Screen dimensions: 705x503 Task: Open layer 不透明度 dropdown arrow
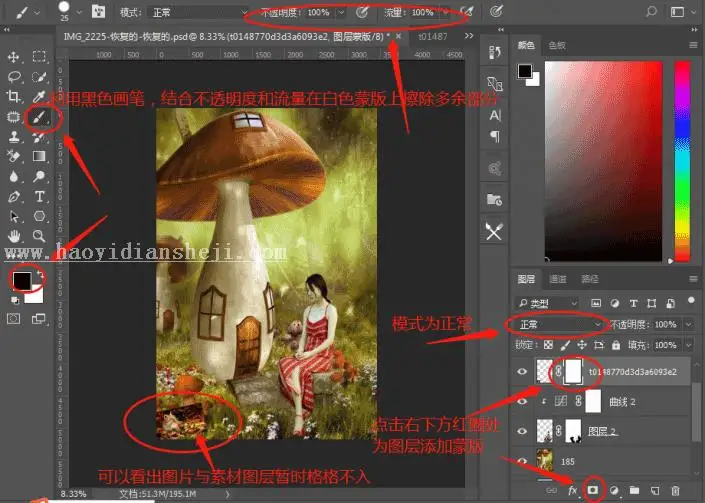tap(688, 324)
